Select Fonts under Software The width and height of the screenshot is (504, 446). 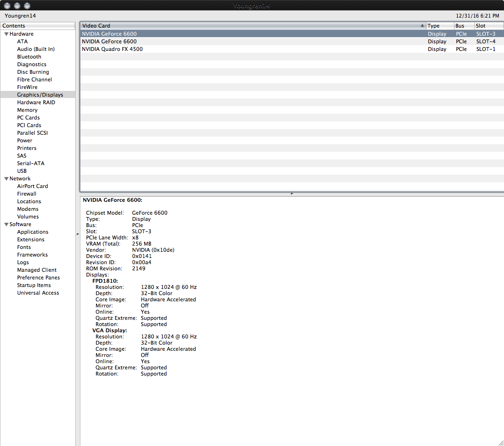pos(24,247)
